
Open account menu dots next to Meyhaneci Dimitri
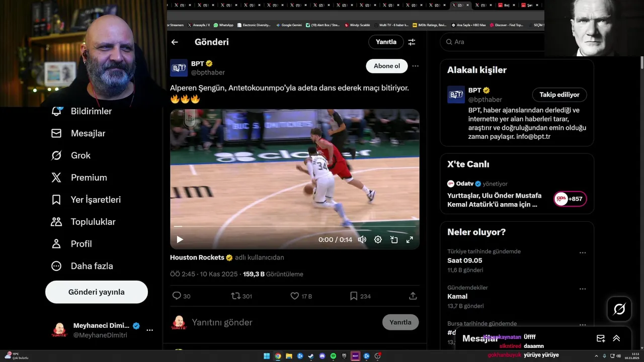[x=149, y=330]
